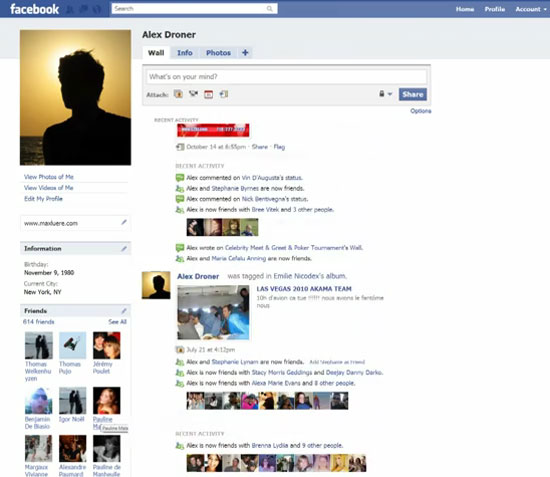Click the Facebook logo
The width and height of the screenshot is (550, 477).
click(x=34, y=9)
